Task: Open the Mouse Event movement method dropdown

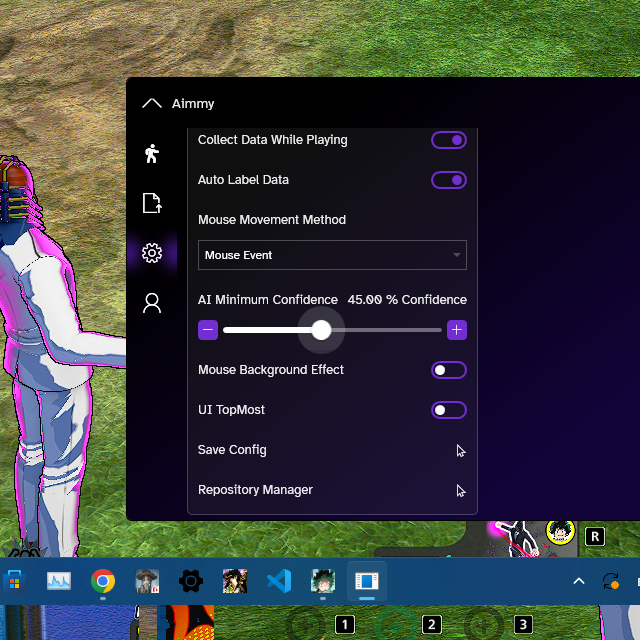Action: [x=332, y=255]
